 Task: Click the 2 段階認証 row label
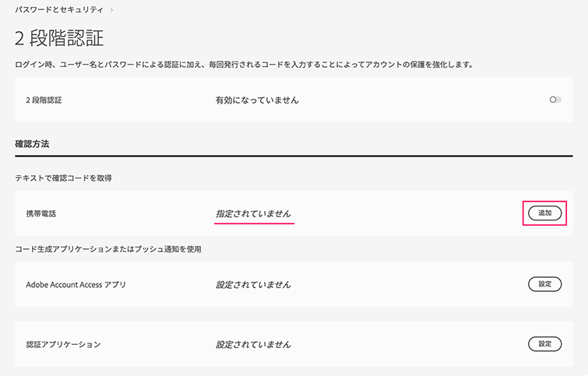coord(44,100)
